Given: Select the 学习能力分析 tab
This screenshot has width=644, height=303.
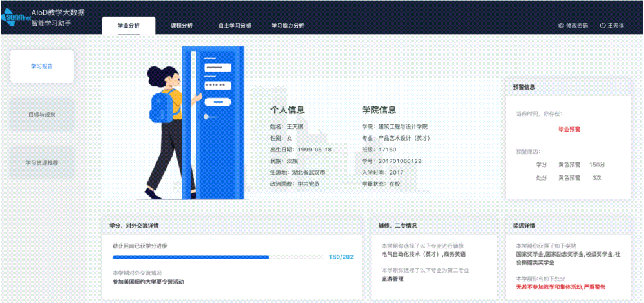Looking at the screenshot, I should point(287,26).
